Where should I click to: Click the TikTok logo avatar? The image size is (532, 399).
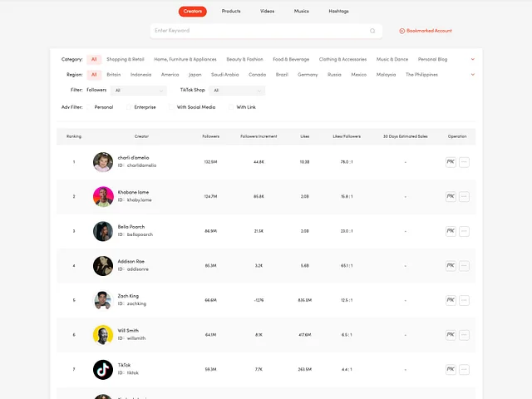point(103,369)
